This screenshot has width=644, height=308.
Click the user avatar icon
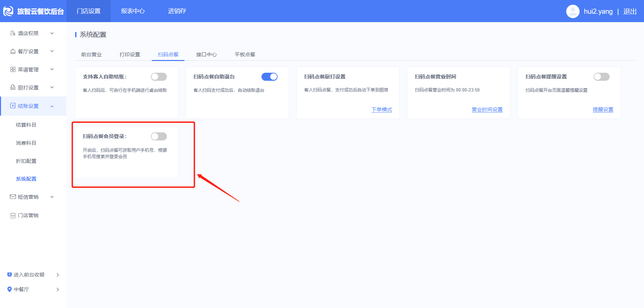pyautogui.click(x=573, y=11)
